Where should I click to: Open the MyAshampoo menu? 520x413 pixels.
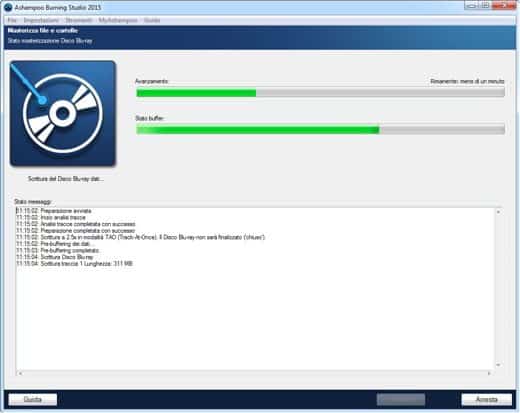118,20
